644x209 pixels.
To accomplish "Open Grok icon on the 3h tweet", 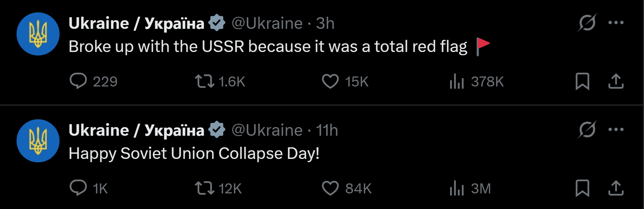I will pyautogui.click(x=587, y=23).
